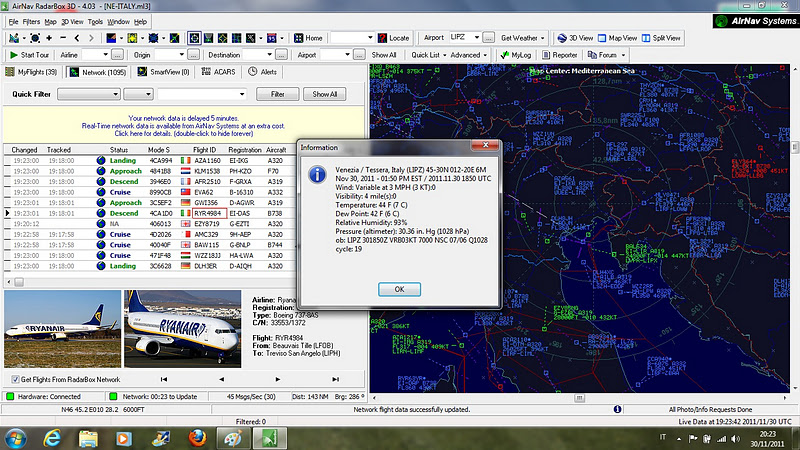Expand the Quick List dropdown
Image resolution: width=800 pixels, height=450 pixels.
(444, 55)
